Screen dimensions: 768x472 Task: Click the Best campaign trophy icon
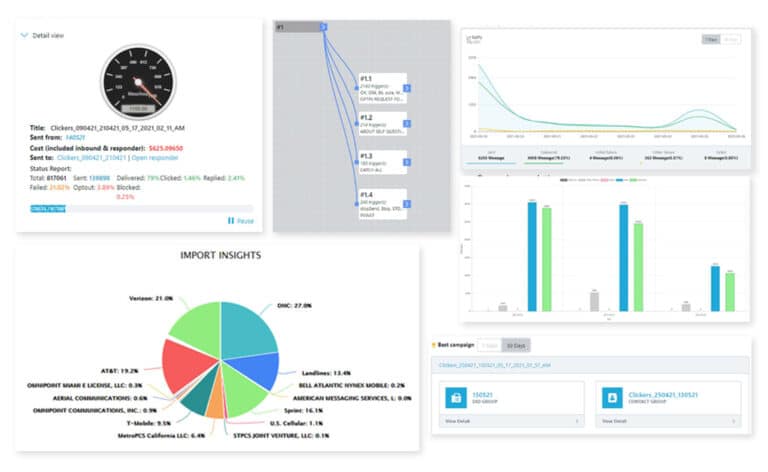432,345
